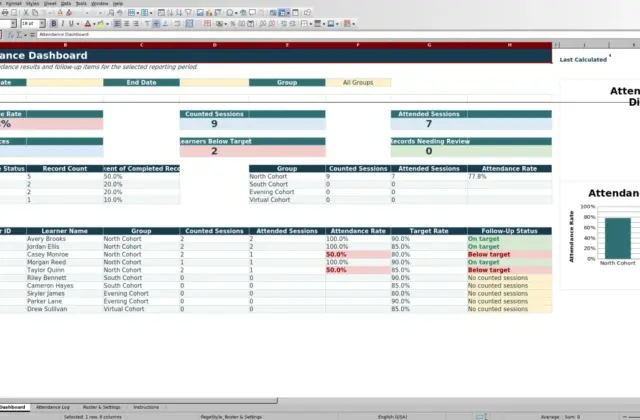Click the font color A swatch

click(x=87, y=24)
